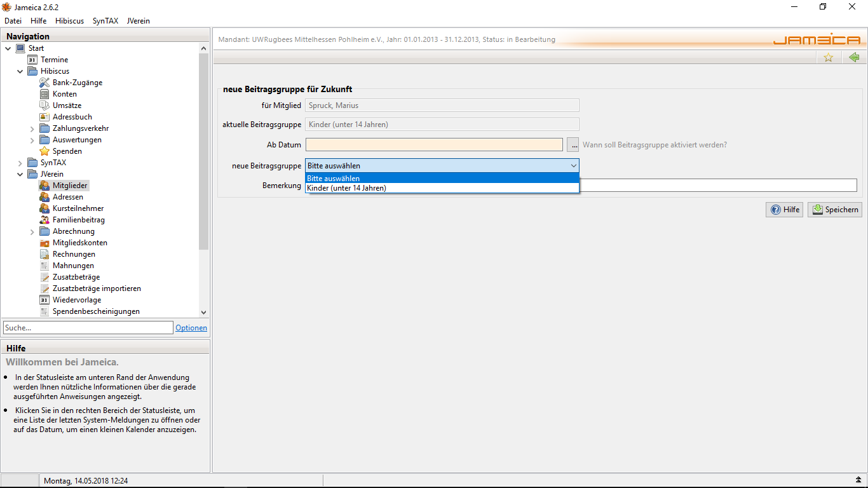Select 'Kinder (unter 14 Jahren)' dropdown option
This screenshot has width=868, height=488.
[x=442, y=188]
